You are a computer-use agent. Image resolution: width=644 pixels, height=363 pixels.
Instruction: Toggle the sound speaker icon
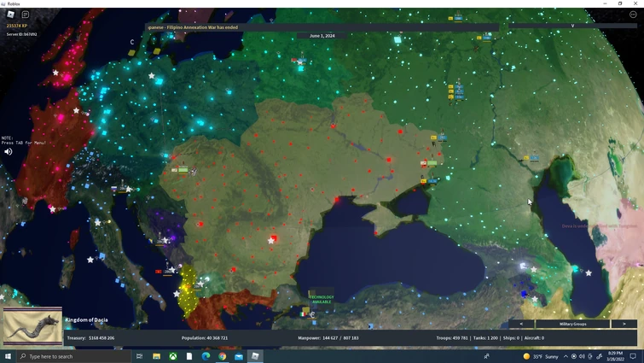[8, 152]
